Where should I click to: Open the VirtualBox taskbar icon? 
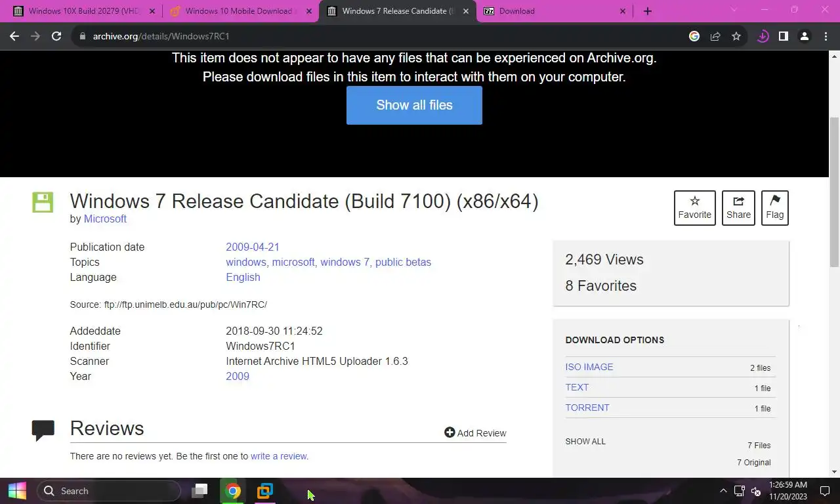point(264,491)
